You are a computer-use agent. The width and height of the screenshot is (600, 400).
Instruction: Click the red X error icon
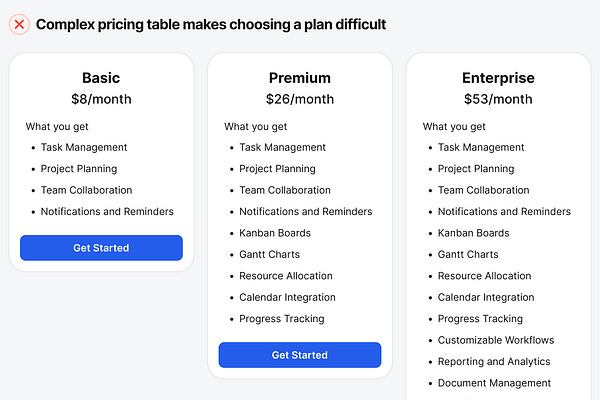pos(19,24)
